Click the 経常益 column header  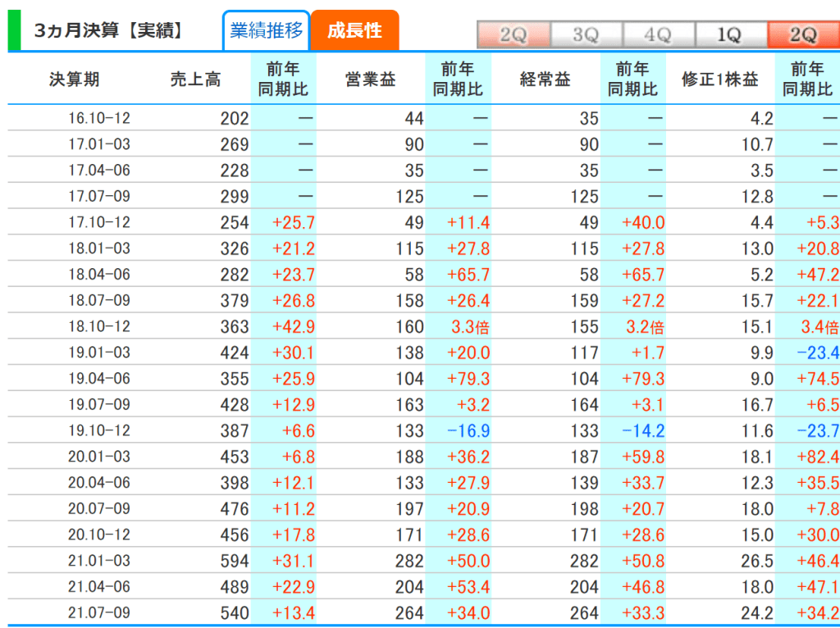(546, 80)
